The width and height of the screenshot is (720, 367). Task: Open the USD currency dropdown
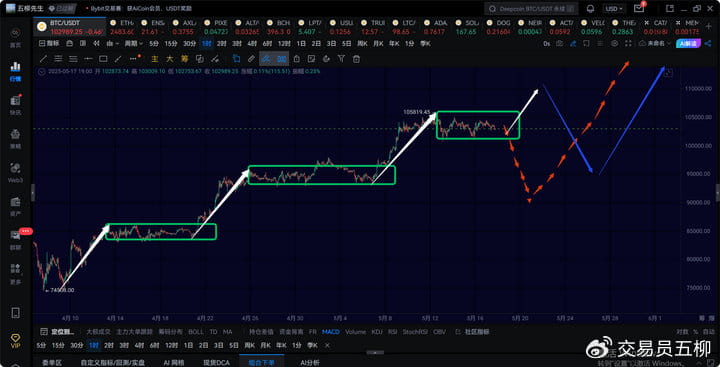pos(614,9)
